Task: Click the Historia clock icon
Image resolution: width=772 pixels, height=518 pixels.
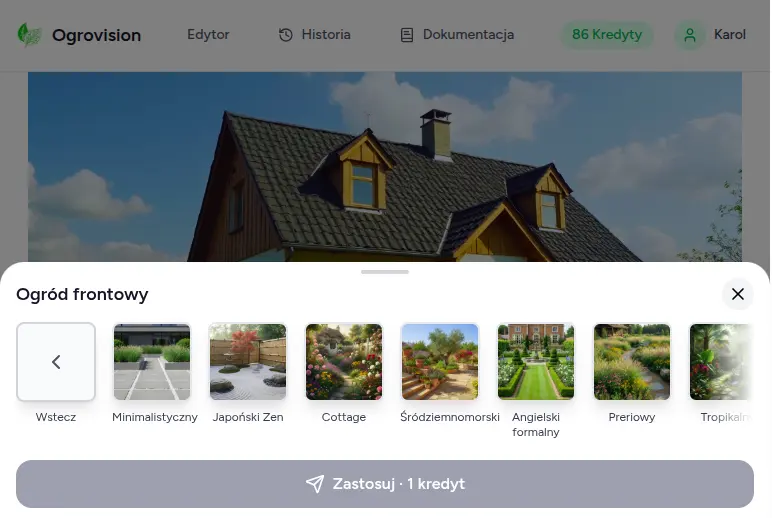Action: 286,35
